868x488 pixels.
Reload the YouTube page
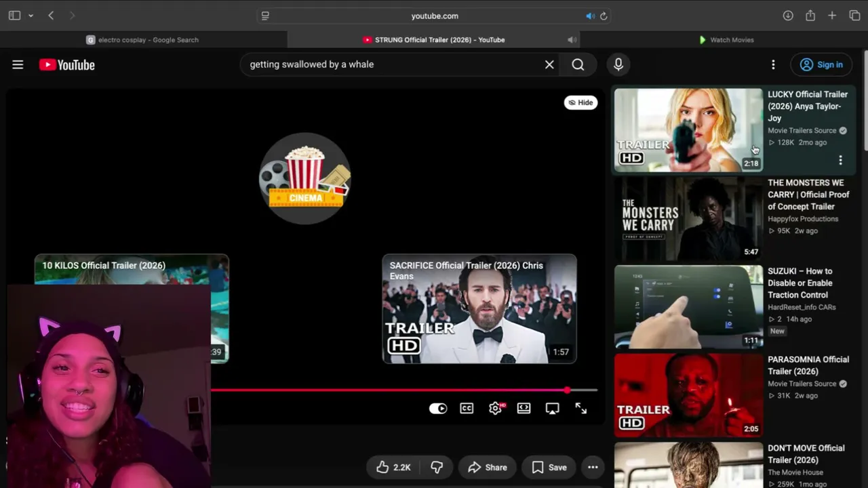pyautogui.click(x=604, y=16)
